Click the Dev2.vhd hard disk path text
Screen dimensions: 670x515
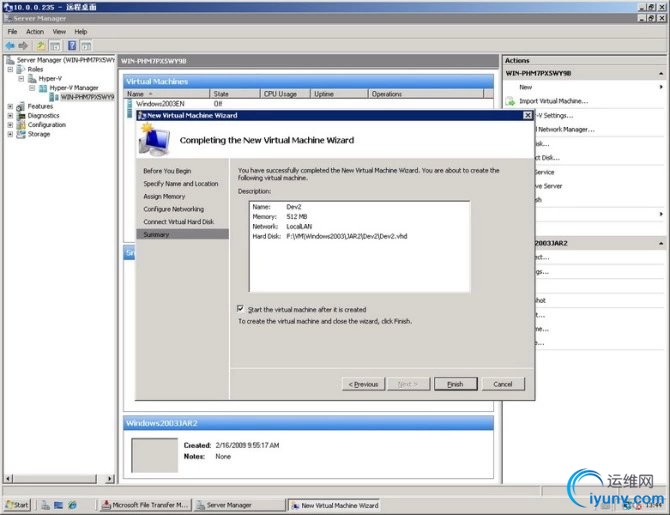click(x=347, y=236)
